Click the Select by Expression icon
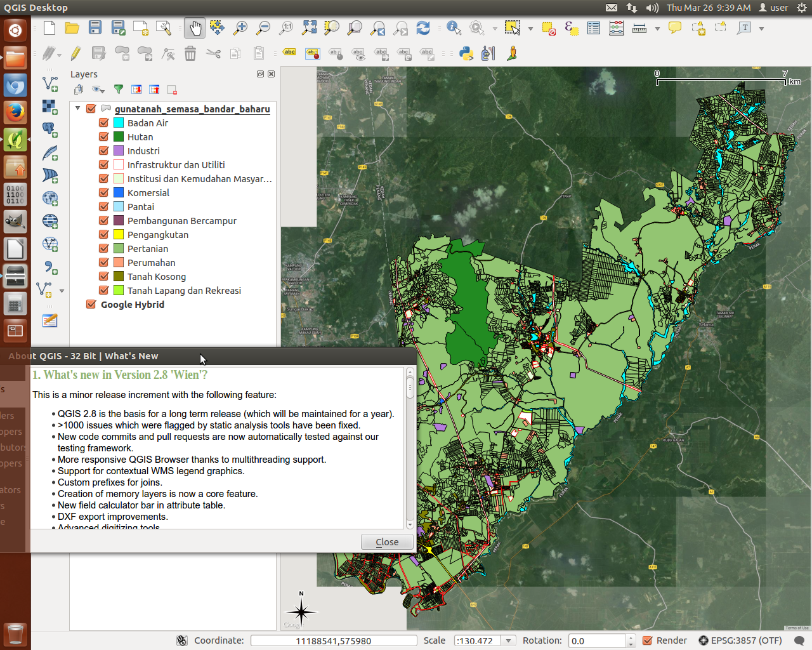Screen dimensions: 812x650 click(x=571, y=28)
